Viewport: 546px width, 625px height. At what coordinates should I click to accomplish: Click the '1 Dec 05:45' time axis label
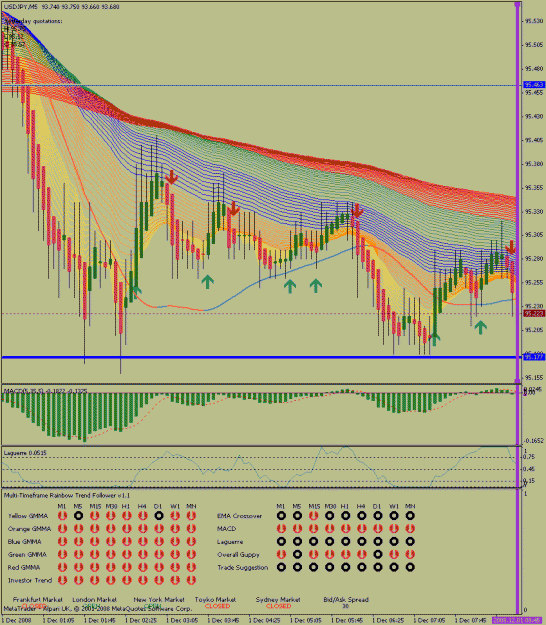coord(347,620)
